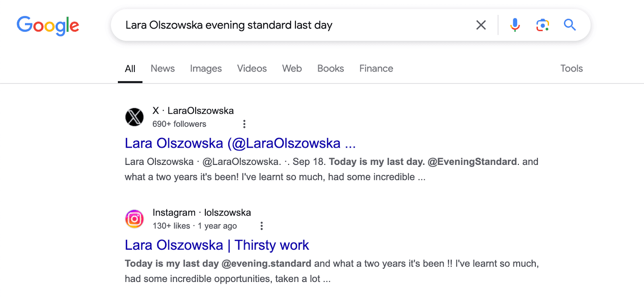
Task: Clear the search box text
Action: coord(481,25)
